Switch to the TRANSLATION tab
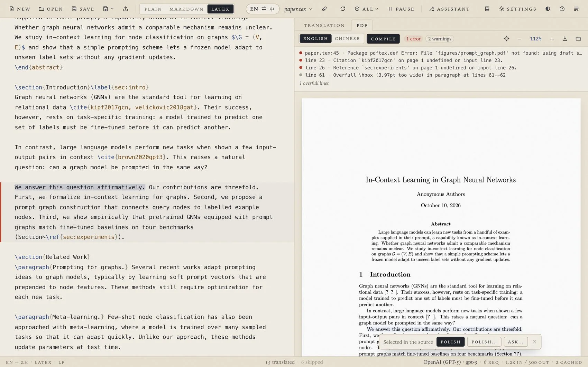The height and width of the screenshot is (367, 588). 324,25
